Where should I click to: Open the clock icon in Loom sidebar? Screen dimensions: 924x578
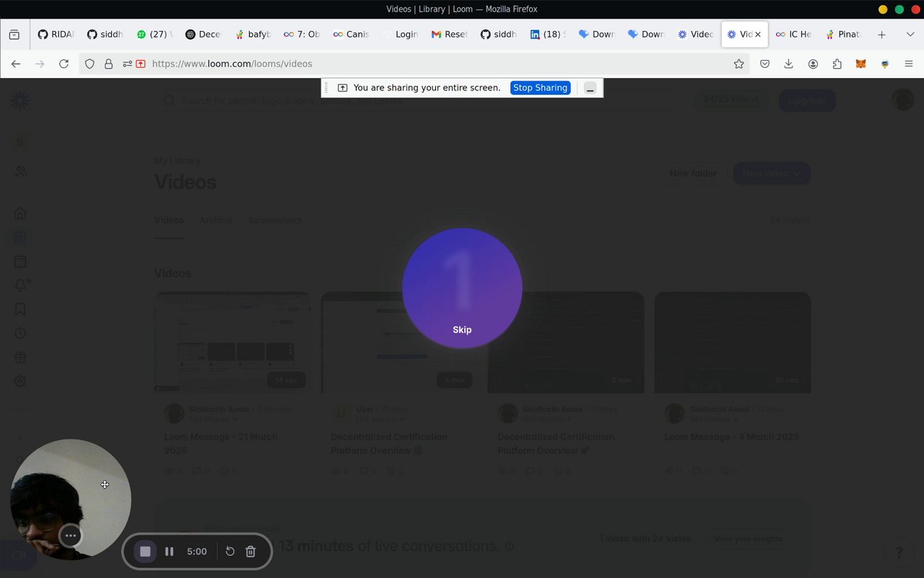(20, 333)
